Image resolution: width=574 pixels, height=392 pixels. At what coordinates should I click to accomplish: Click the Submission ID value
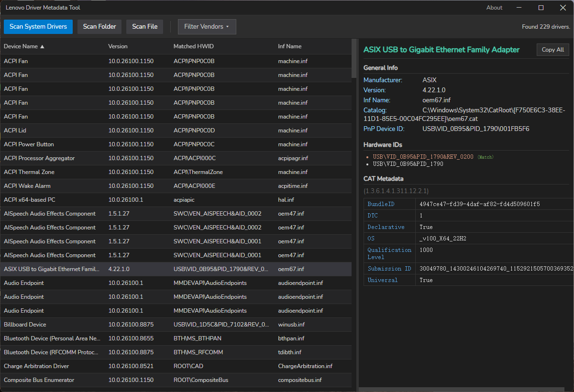496,269
